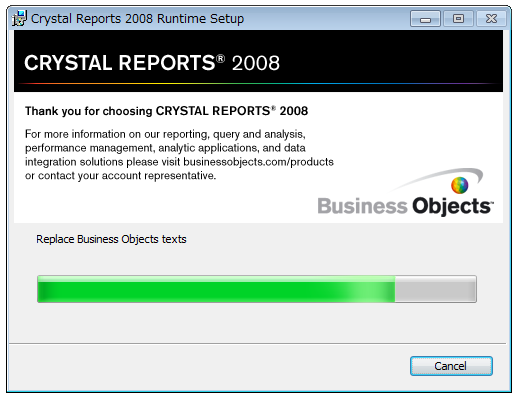
Task: Click the installer icon in title bar
Action: (x=19, y=18)
